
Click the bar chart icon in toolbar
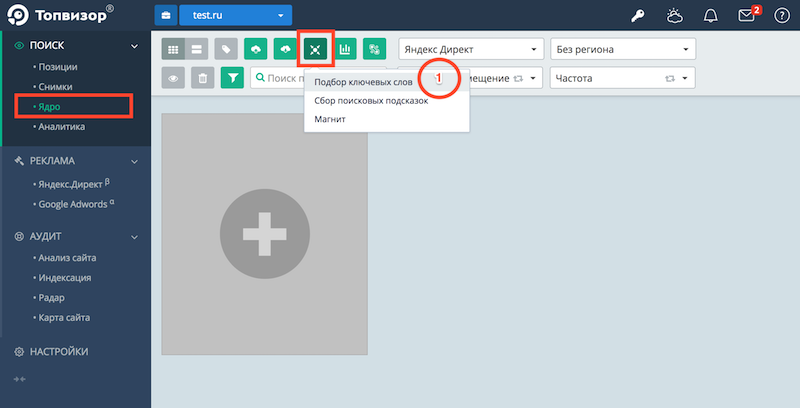[345, 49]
